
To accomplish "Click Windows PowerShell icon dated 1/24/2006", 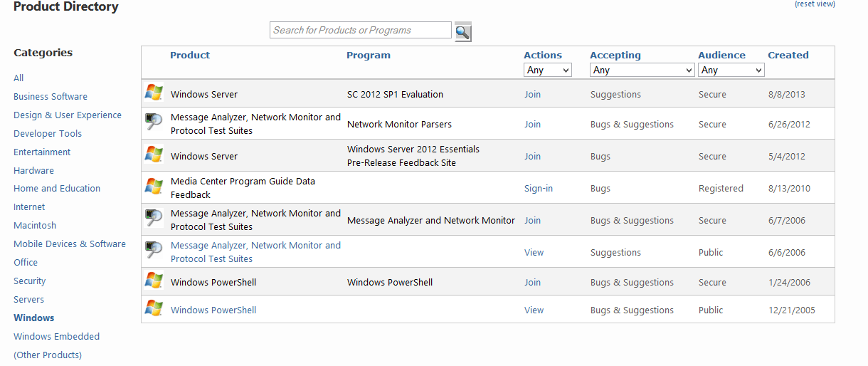I will (154, 281).
